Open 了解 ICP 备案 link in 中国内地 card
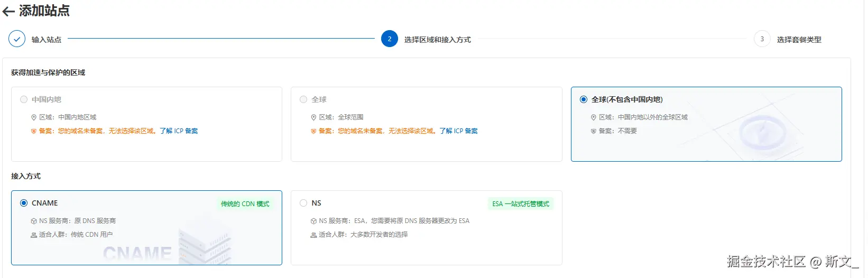868x278 pixels. pyautogui.click(x=179, y=131)
